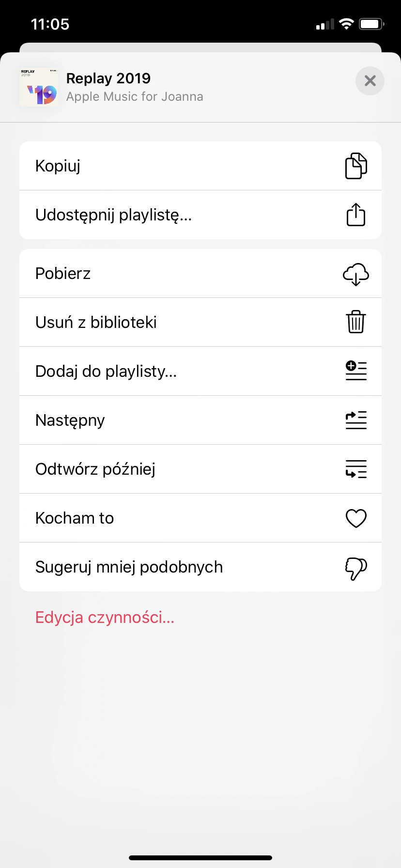
Task: Open Edycja czynności… link
Action: tap(105, 618)
